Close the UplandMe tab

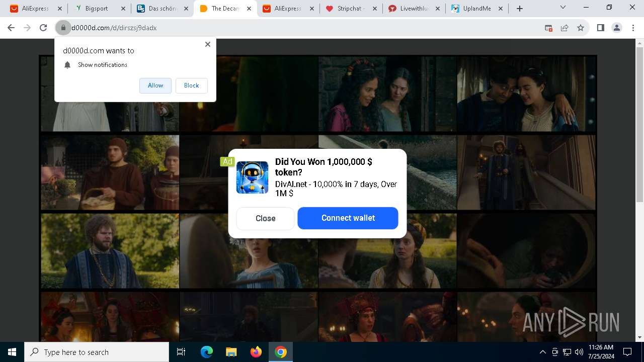tap(501, 9)
